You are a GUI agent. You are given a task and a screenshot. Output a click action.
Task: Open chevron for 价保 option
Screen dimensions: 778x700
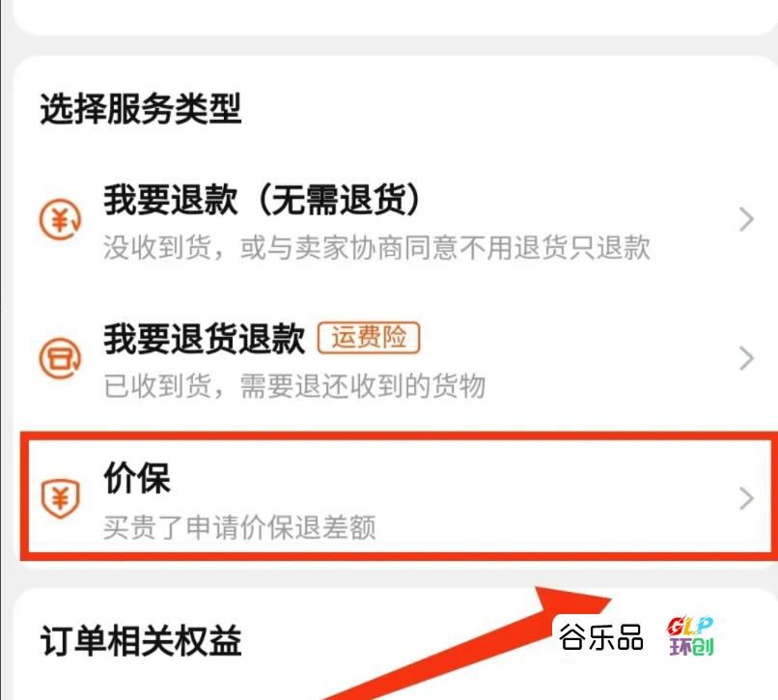pos(746,498)
